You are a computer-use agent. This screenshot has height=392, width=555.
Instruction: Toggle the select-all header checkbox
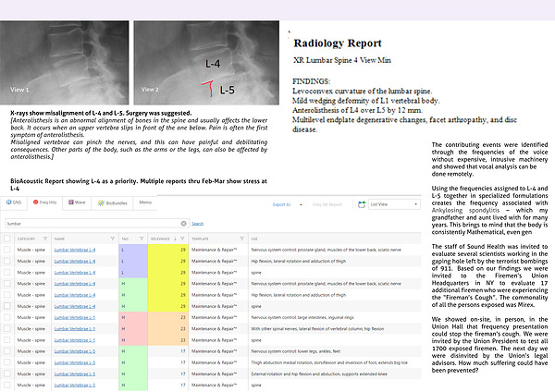(8, 238)
